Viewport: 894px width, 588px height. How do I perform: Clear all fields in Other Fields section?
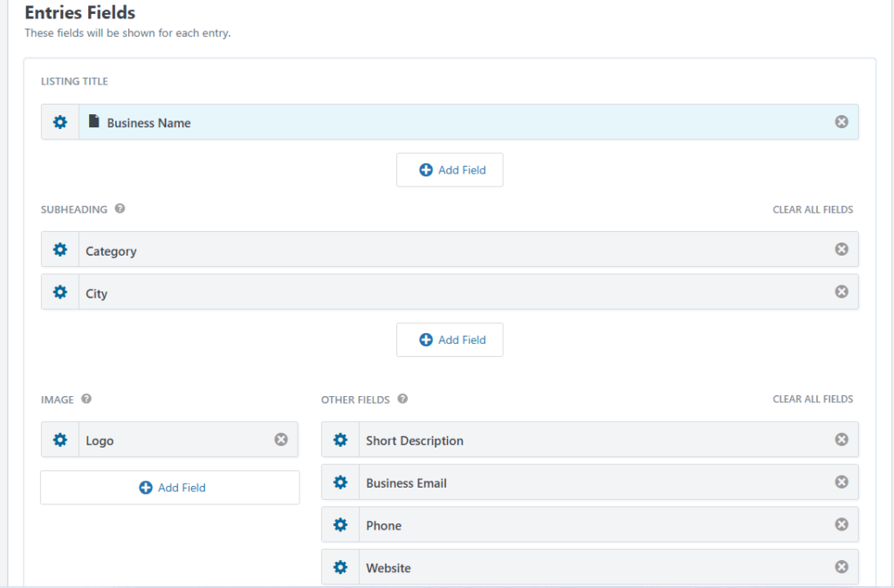(x=812, y=399)
